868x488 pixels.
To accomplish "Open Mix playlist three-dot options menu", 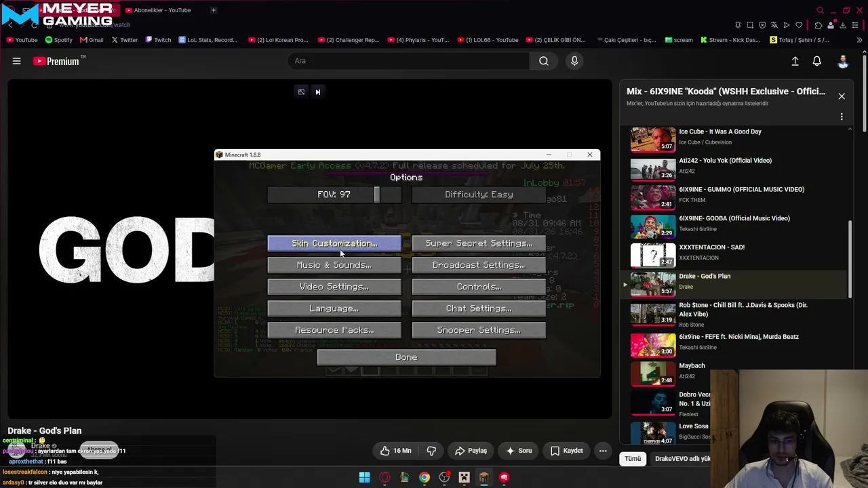I will click(x=842, y=117).
